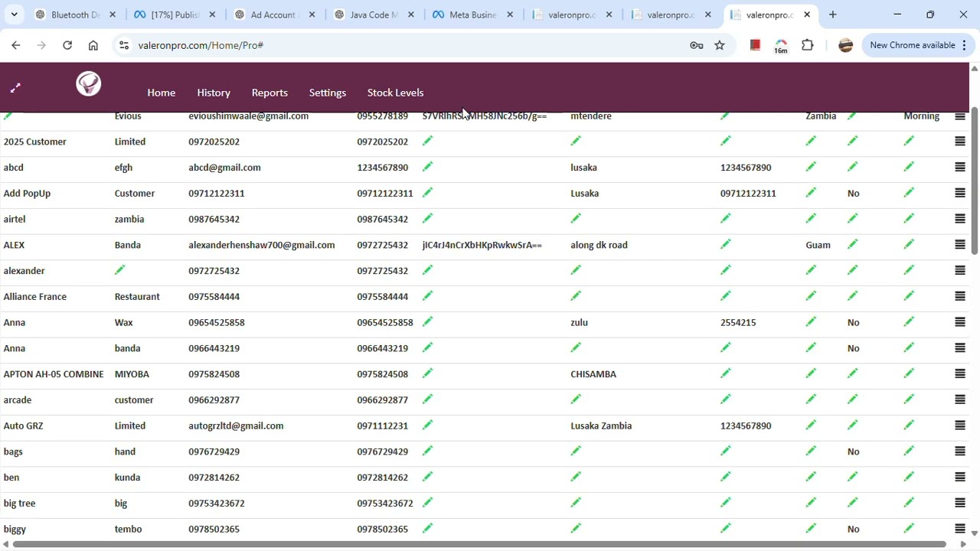Click phone 09753423672 in email column
The height and width of the screenshot is (551, 980).
[217, 504]
